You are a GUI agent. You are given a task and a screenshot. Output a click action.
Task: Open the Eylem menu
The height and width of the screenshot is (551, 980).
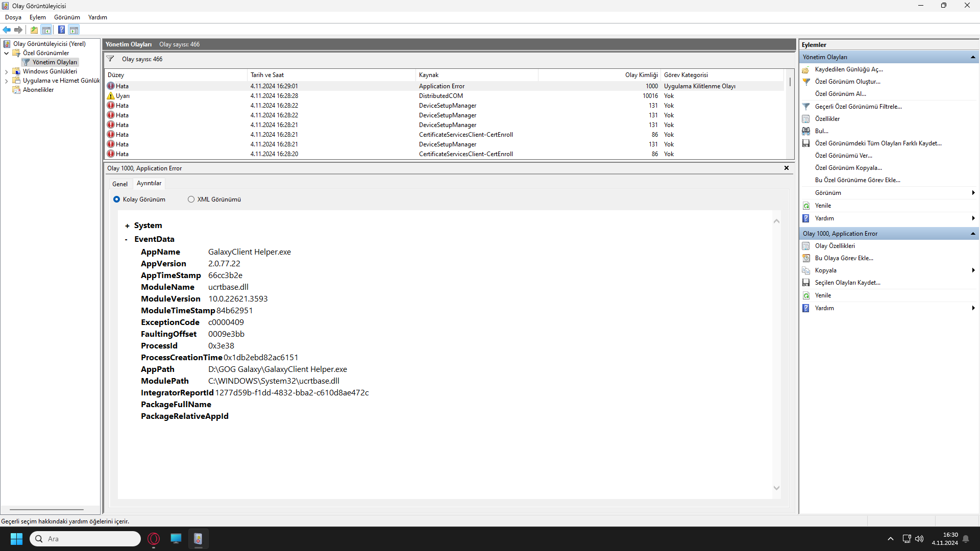coord(37,17)
